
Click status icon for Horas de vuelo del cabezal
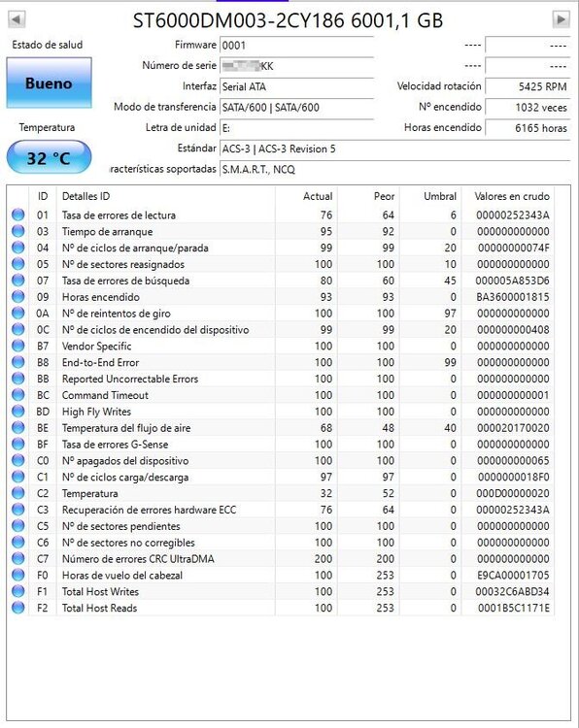click(x=18, y=575)
